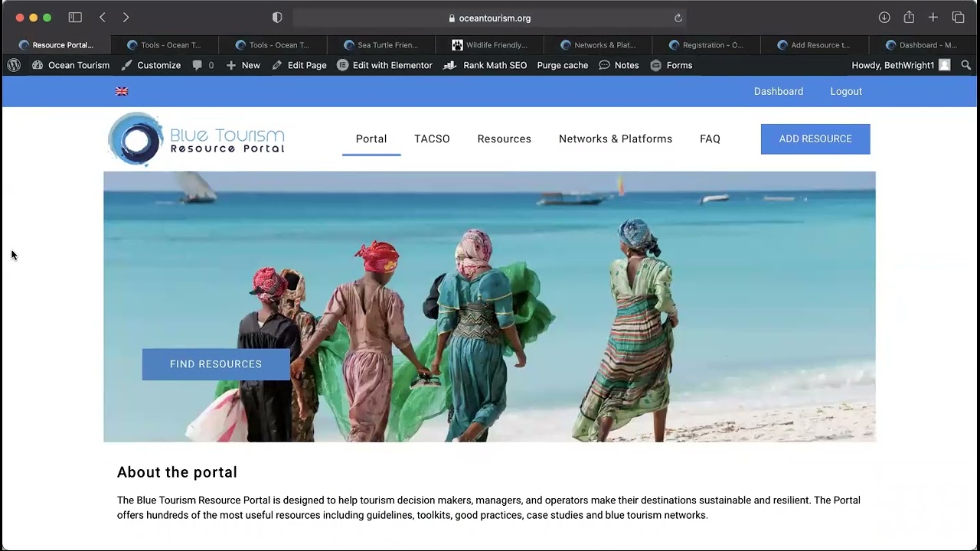
Task: Select the UK flag language icon
Action: [122, 91]
